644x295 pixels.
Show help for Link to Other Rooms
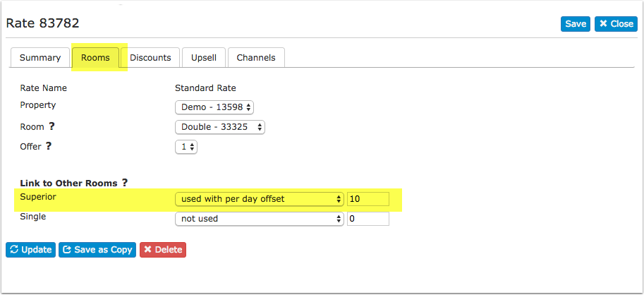[125, 183]
